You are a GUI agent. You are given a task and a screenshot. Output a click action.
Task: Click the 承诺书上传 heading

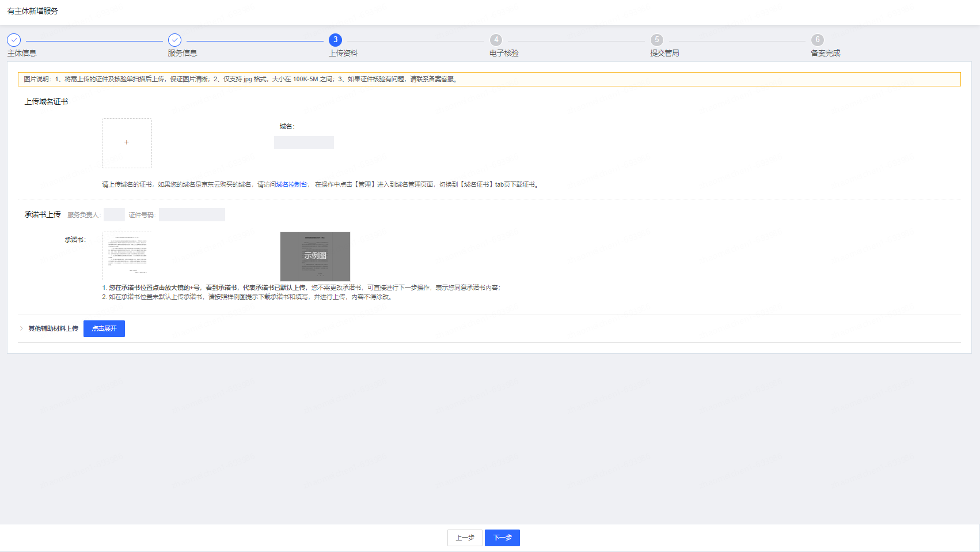coord(43,214)
